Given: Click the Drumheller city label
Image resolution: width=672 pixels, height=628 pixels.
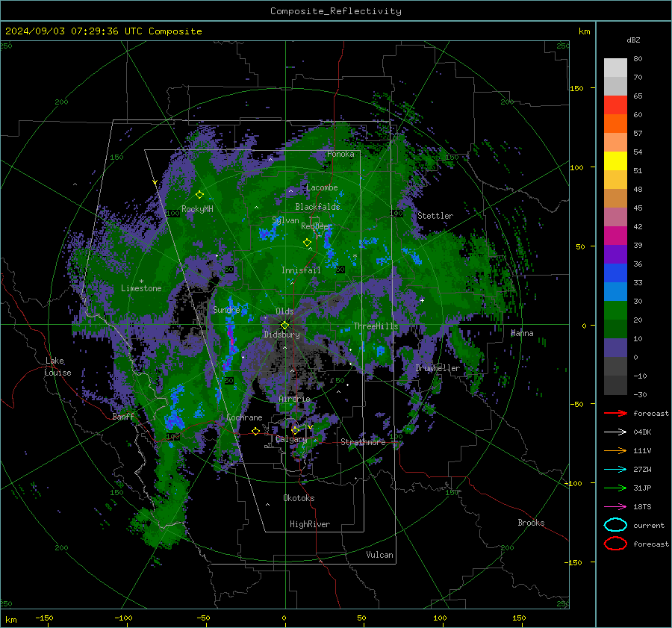Looking at the screenshot, I should tap(438, 368).
